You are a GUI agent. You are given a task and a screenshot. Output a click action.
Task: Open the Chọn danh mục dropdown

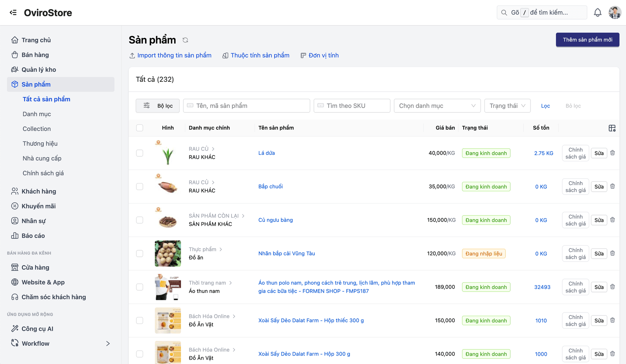437,106
